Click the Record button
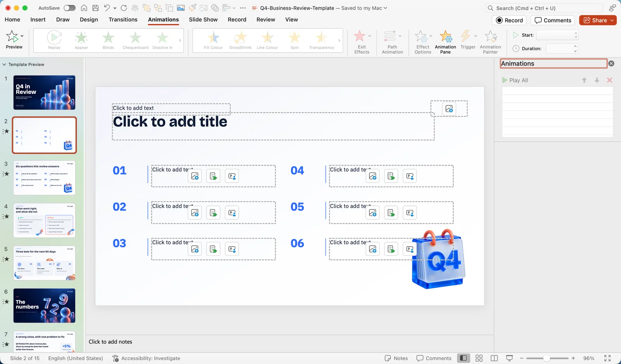621x364 pixels. click(509, 20)
